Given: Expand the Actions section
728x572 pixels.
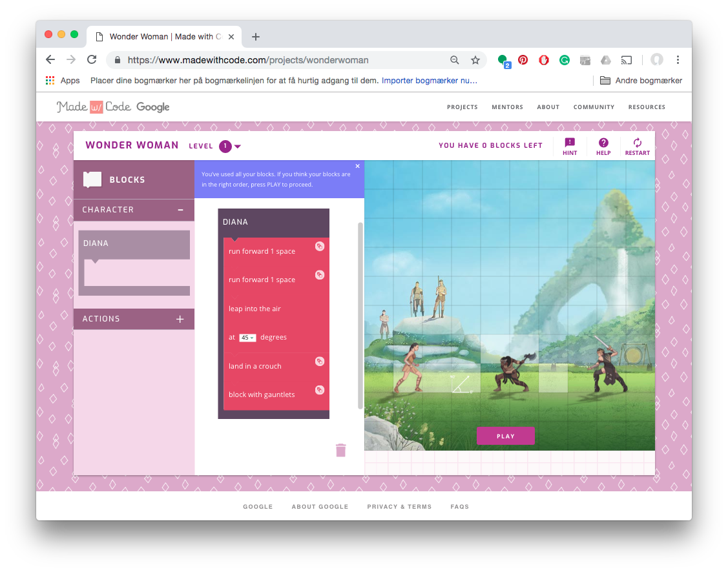Looking at the screenshot, I should (x=180, y=319).
